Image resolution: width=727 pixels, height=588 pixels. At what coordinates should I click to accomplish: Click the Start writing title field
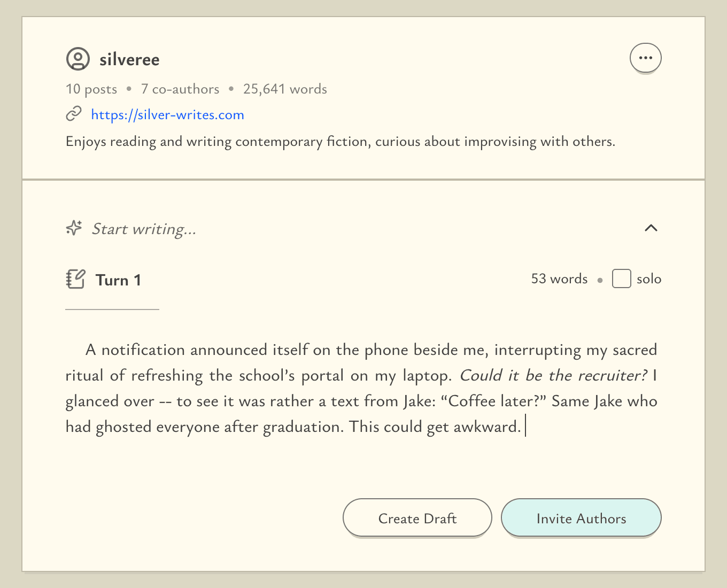tap(144, 229)
